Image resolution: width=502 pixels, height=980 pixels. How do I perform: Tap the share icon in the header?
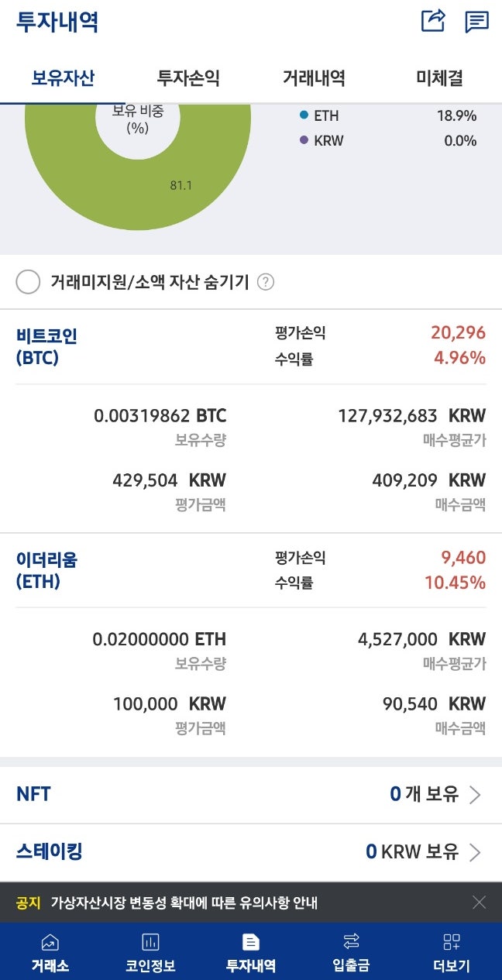[x=433, y=21]
